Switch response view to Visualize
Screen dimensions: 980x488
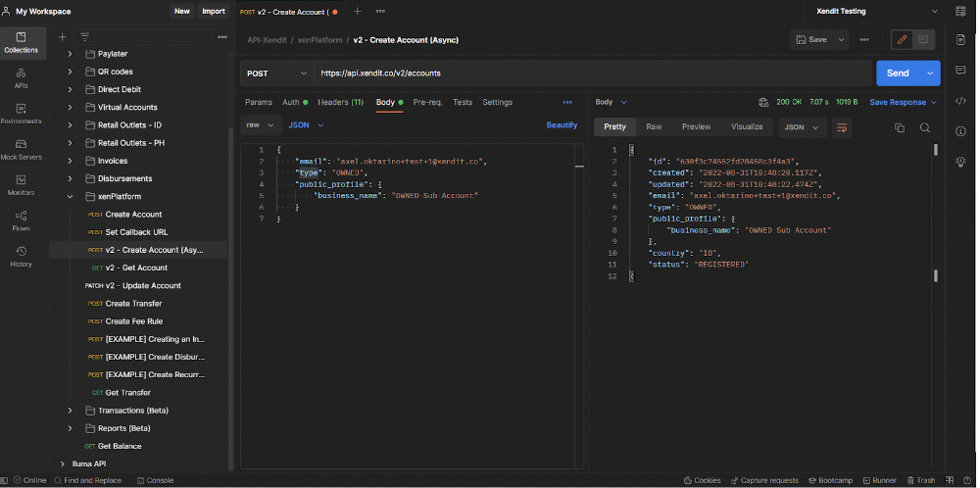(747, 126)
